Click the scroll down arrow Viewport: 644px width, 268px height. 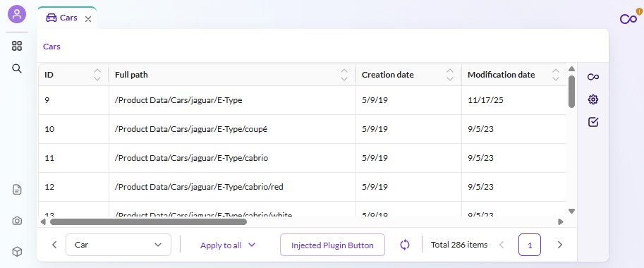tap(571, 211)
